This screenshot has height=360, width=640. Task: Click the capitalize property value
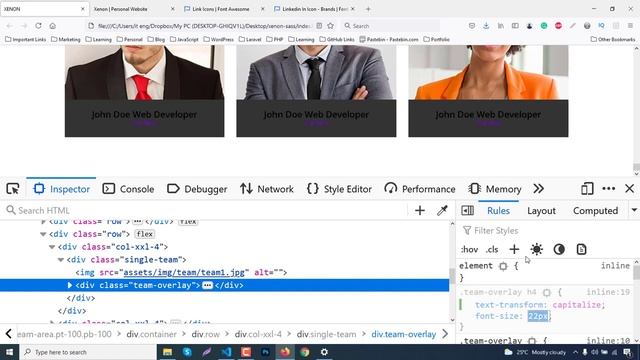click(576, 305)
